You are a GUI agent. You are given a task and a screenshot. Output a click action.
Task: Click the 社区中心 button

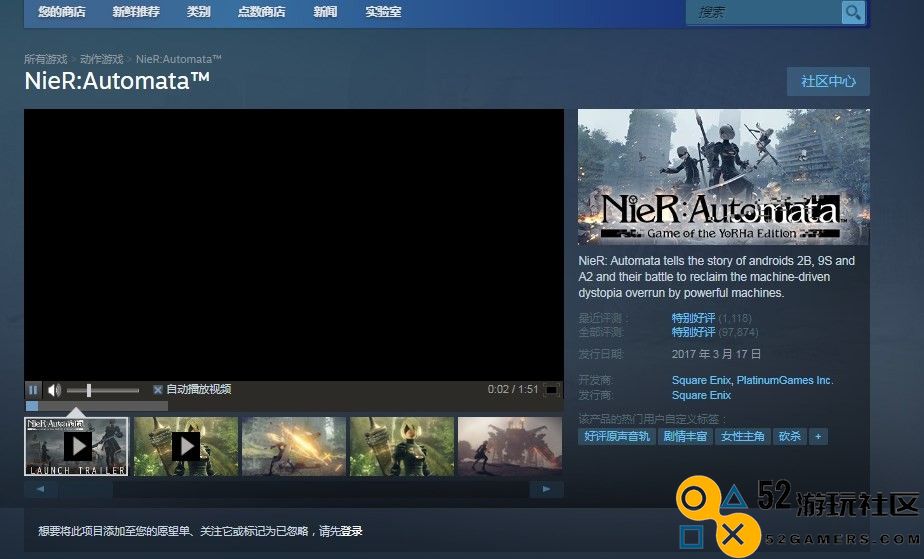tap(829, 81)
